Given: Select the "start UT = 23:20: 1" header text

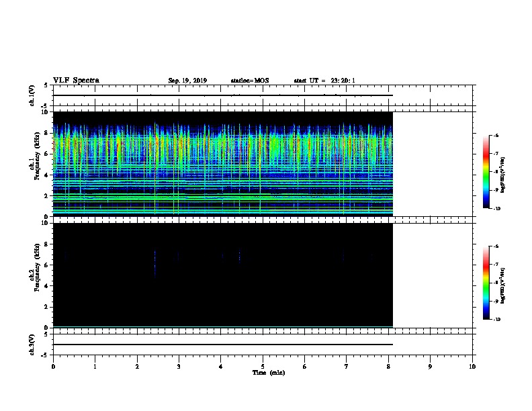Looking at the screenshot, I should tap(324, 81).
